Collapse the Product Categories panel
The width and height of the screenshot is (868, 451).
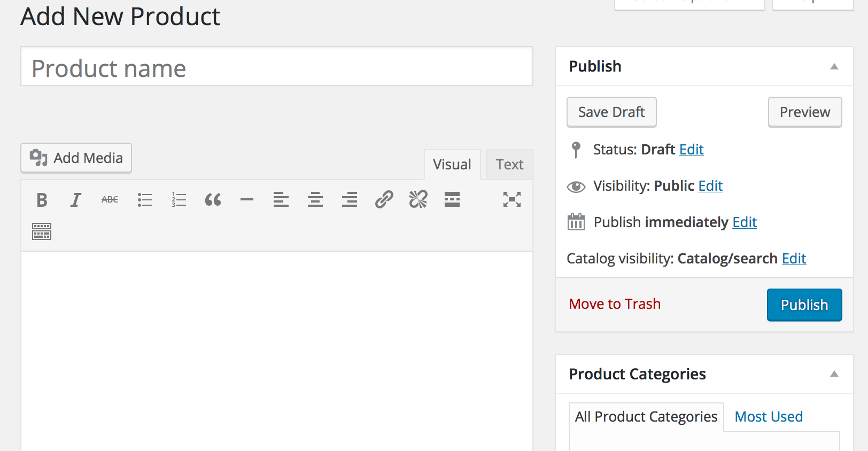(834, 374)
